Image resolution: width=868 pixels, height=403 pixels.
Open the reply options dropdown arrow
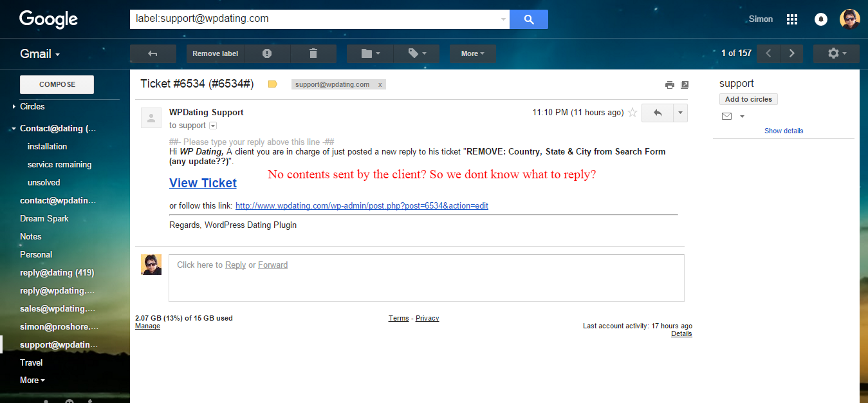pos(680,113)
